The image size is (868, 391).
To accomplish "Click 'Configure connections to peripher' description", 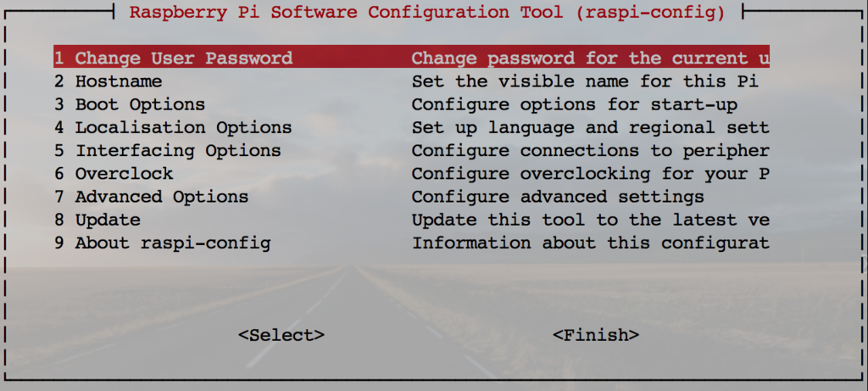I will [x=590, y=151].
